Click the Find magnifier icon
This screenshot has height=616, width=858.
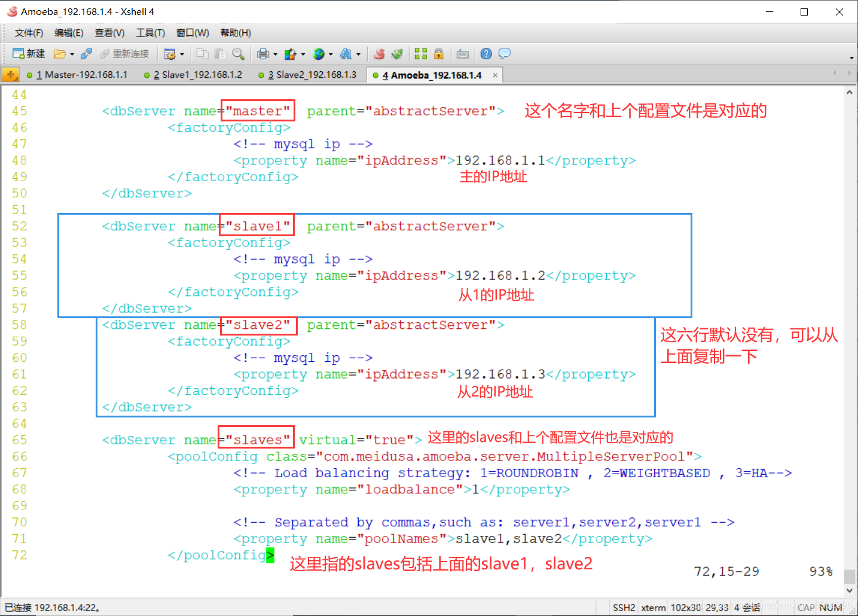238,54
